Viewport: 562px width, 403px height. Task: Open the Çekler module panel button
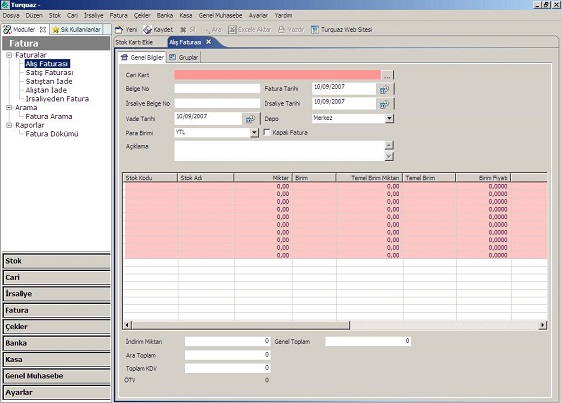tap(57, 327)
